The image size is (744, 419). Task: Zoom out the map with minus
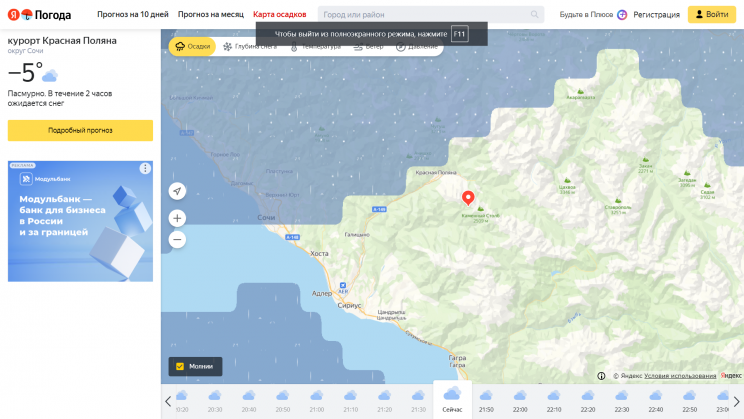tap(177, 240)
